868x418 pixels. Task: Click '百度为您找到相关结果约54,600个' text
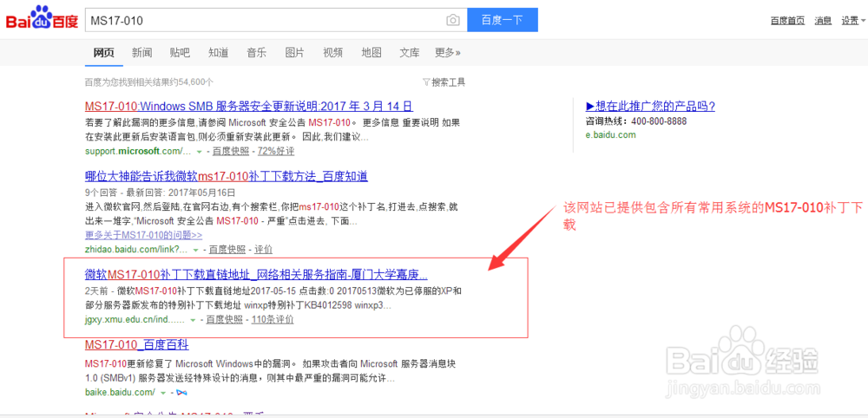[x=149, y=82]
